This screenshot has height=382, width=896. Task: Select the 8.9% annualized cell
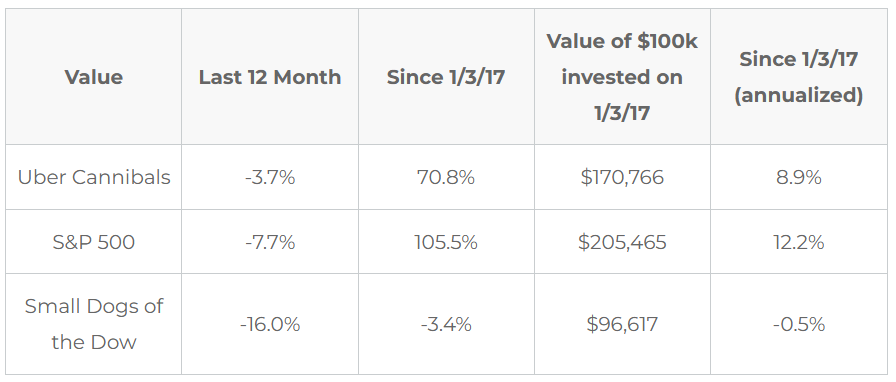798,177
